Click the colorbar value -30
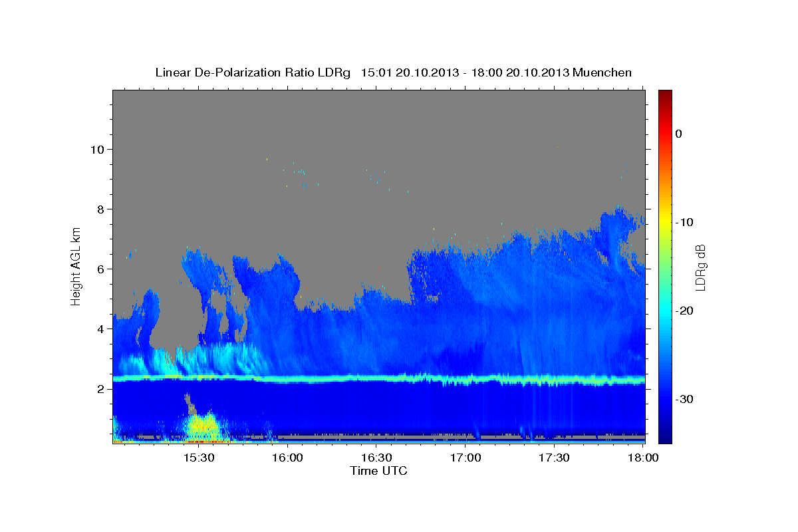798x532 pixels. (684, 399)
